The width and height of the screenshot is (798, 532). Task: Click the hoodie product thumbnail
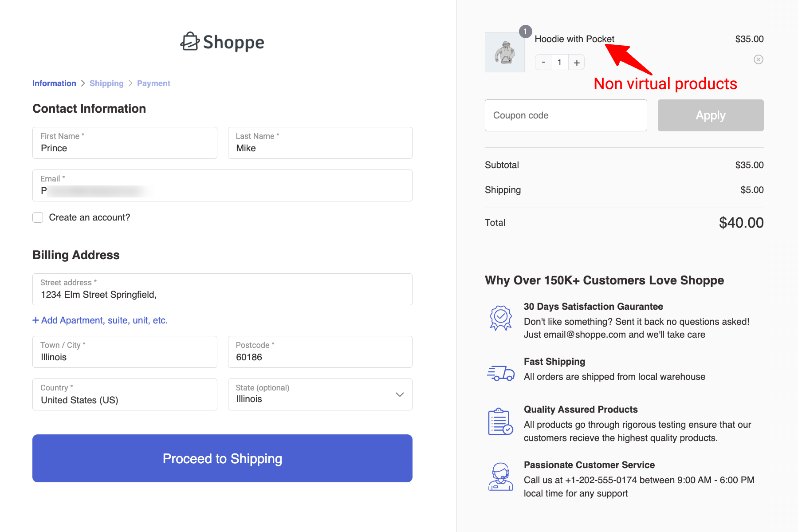504,52
